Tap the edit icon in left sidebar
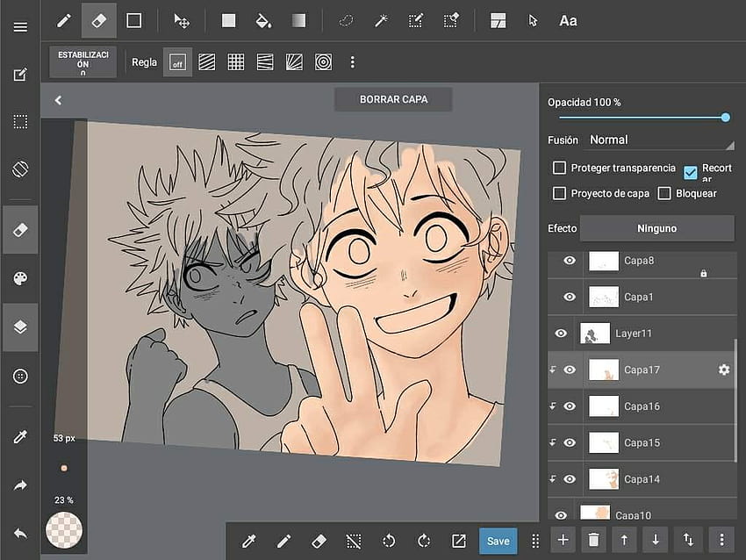This screenshot has width=746, height=560. pos(20,75)
